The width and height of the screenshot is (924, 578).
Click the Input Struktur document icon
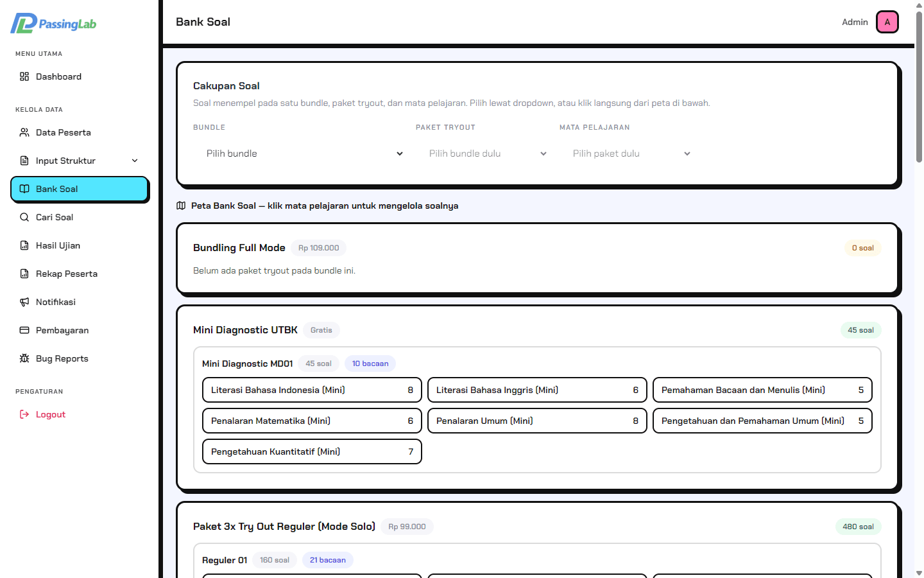click(24, 161)
